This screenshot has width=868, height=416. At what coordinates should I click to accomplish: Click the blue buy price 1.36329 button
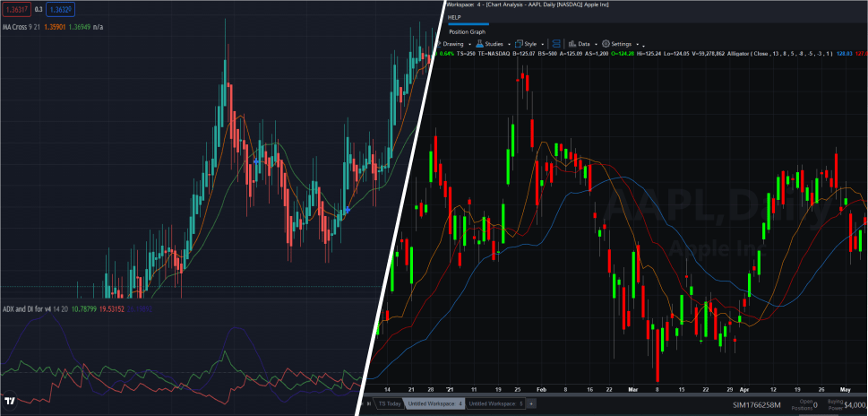(61, 10)
